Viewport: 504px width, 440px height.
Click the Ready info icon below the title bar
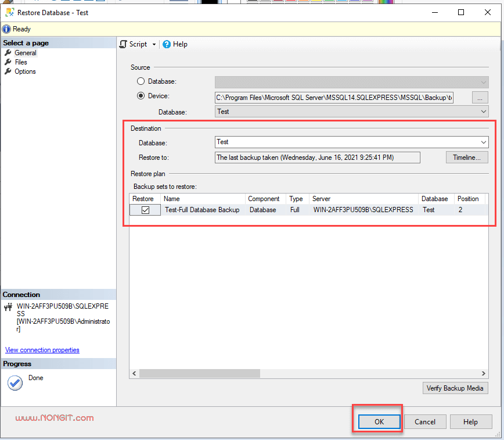(x=6, y=28)
